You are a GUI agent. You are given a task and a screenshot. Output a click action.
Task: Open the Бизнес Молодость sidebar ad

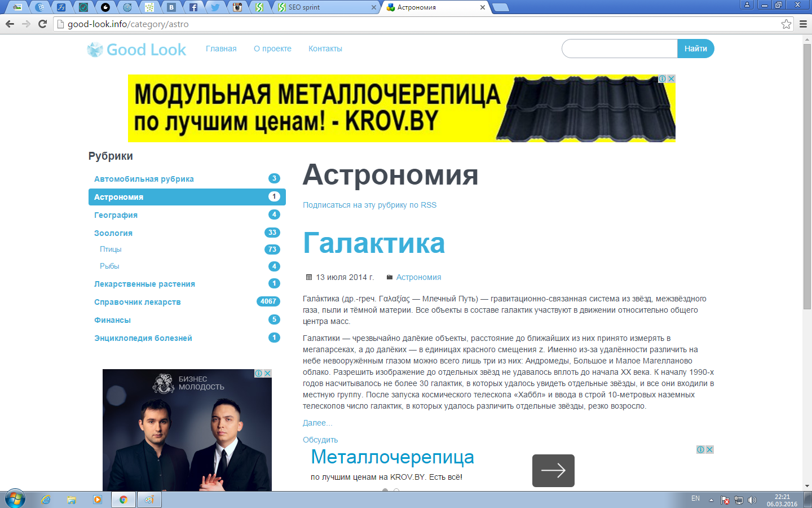tap(187, 430)
